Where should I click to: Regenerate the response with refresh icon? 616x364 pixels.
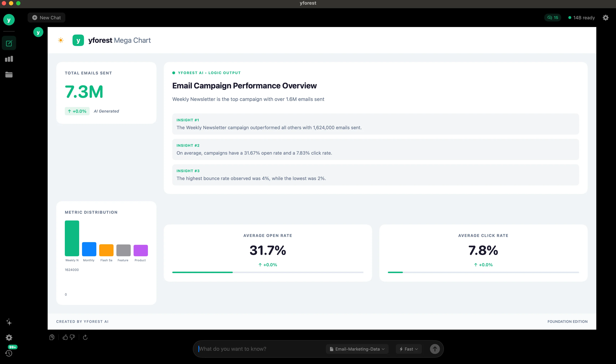pos(85,337)
